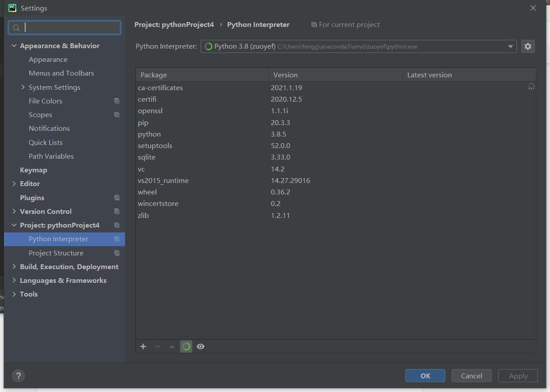This screenshot has height=392, width=550.
Task: Open the Python Interpreter dropdown
Action: pos(510,46)
